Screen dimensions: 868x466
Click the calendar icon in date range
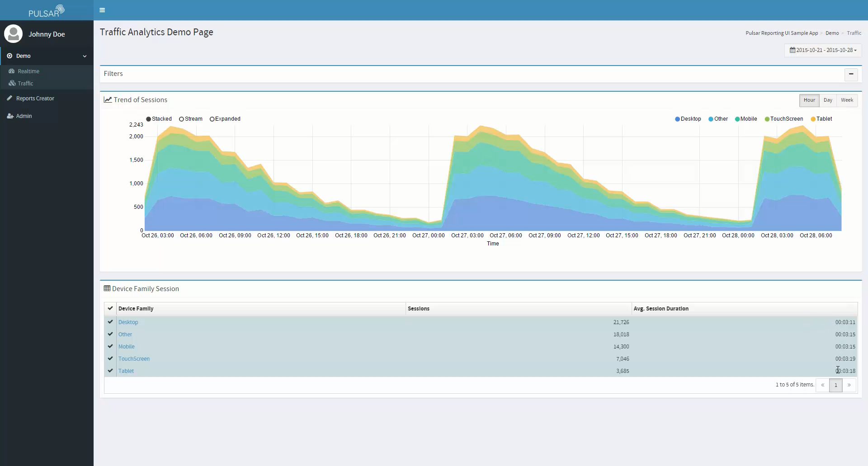(793, 50)
